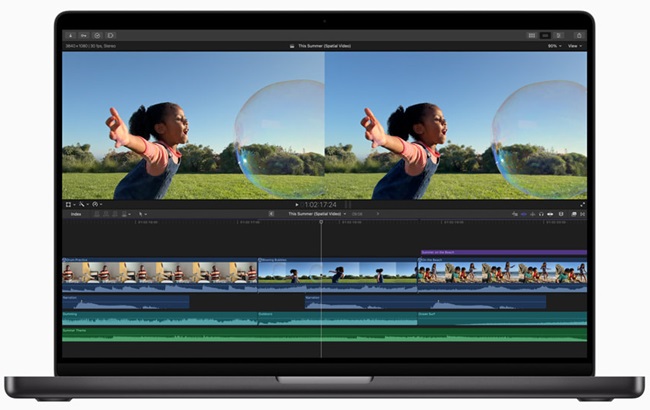Enter full-screen viewer with the expand arrows
The width and height of the screenshot is (650, 410).
click(x=582, y=204)
